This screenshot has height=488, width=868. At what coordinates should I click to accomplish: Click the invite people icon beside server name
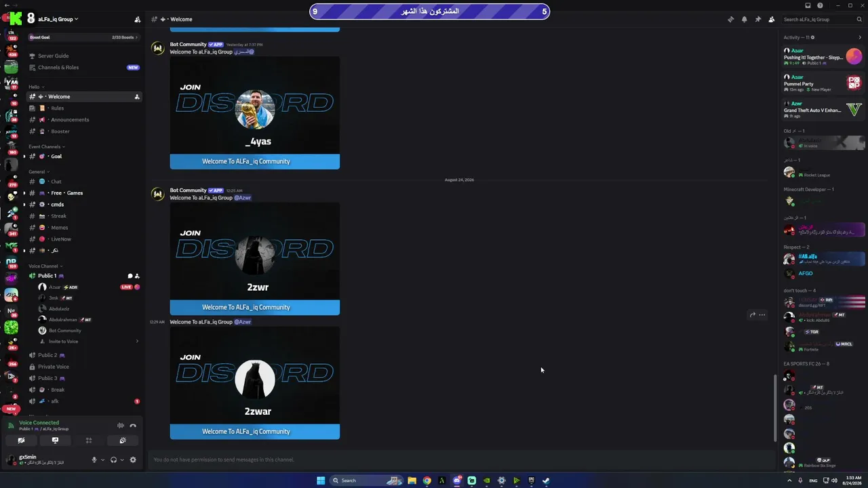(138, 20)
